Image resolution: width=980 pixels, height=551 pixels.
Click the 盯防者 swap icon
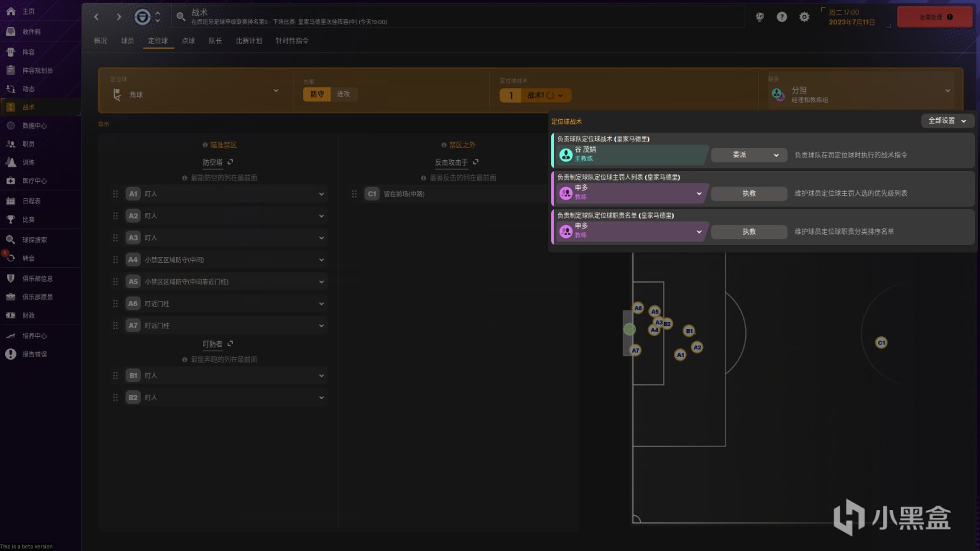pos(230,344)
